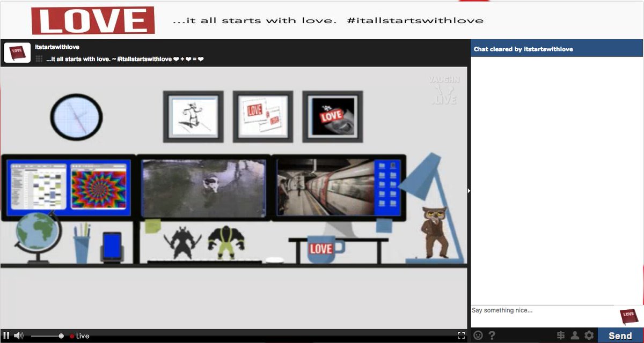Open the itstartswithlove channel name link

pyautogui.click(x=57, y=47)
